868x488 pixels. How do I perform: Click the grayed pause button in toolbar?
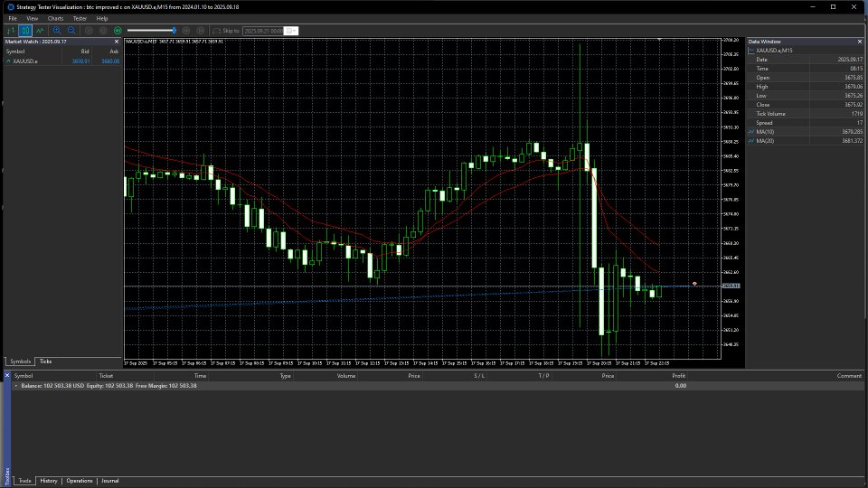89,31
